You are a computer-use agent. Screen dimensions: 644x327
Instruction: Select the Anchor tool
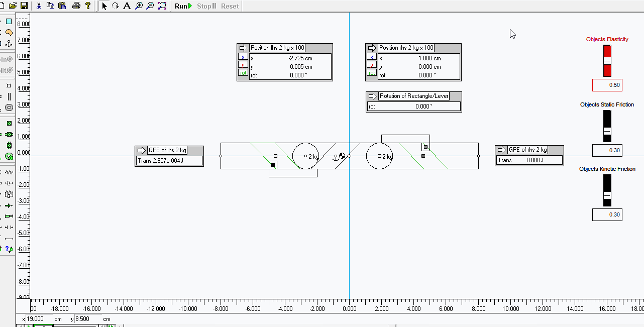tap(9, 44)
